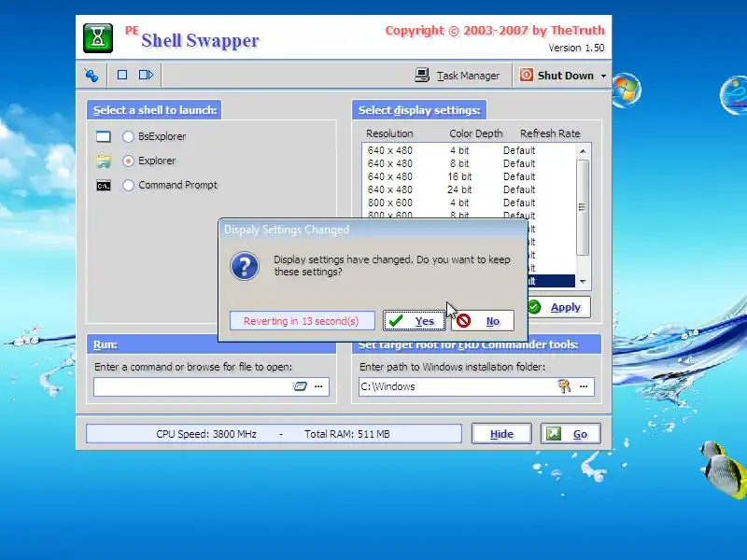Click the question mark icon in dialog
747x560 pixels.
[x=245, y=266]
